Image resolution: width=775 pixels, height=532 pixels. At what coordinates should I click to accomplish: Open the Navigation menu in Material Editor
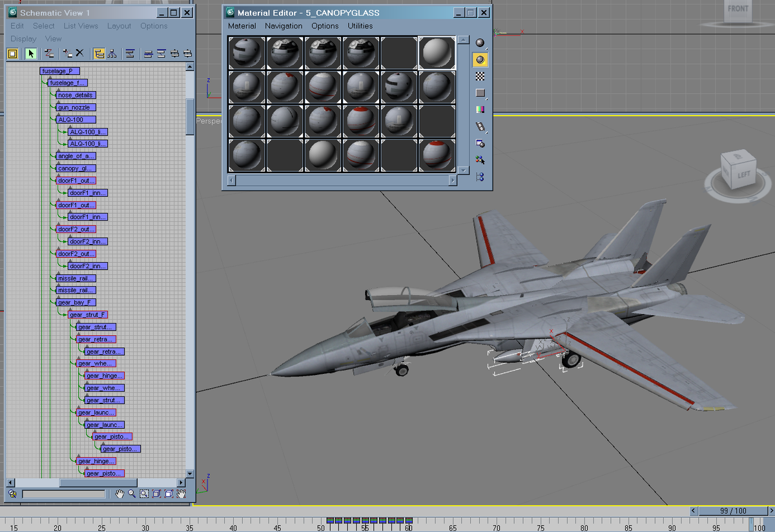pos(284,26)
